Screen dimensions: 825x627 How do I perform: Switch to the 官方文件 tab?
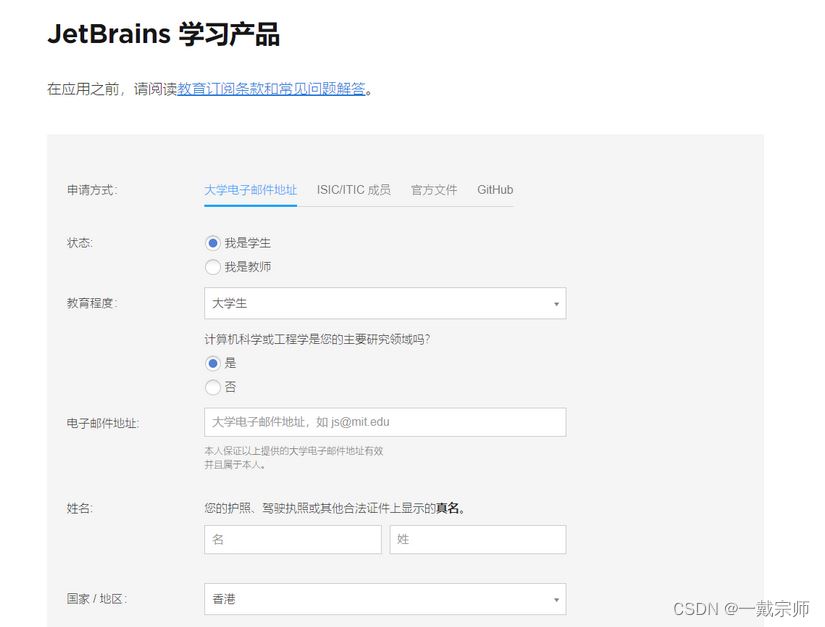(x=434, y=190)
